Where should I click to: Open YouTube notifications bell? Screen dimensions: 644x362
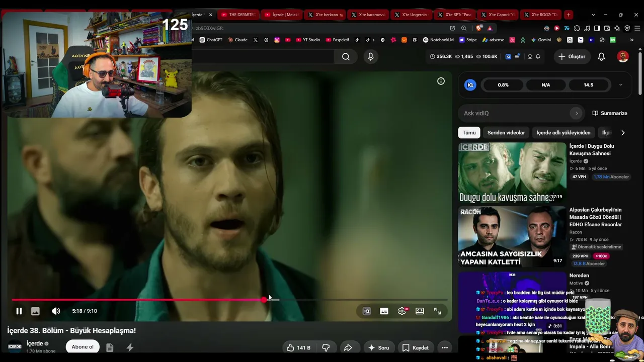pos(601,57)
